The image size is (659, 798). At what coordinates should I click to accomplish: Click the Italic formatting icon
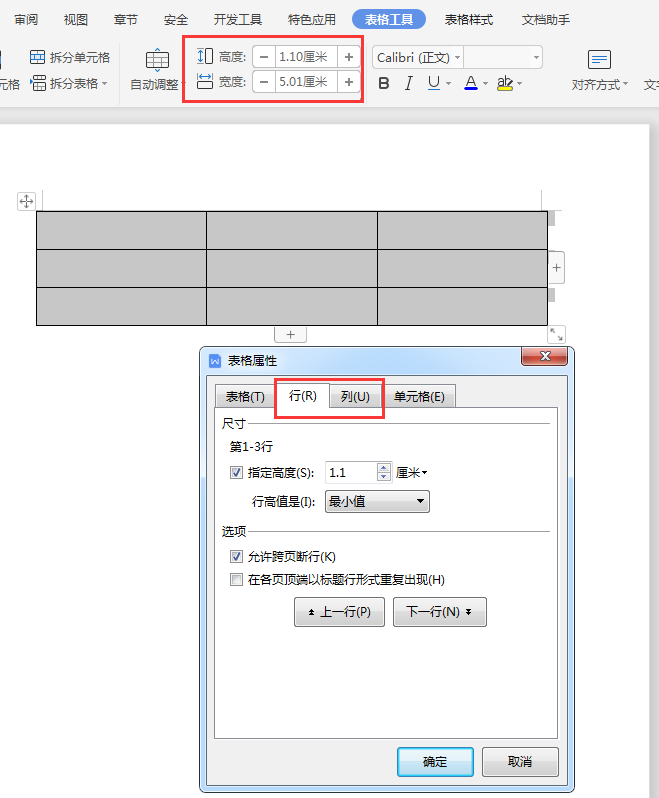[408, 84]
